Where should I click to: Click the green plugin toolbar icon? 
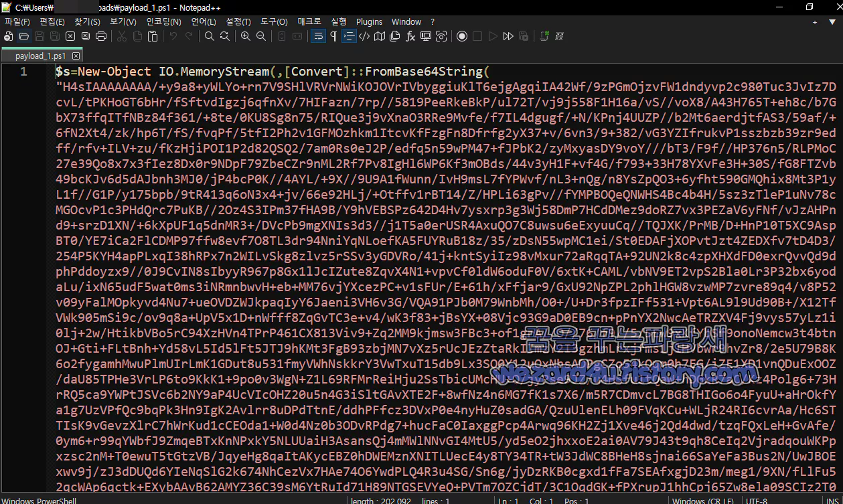pos(544,36)
